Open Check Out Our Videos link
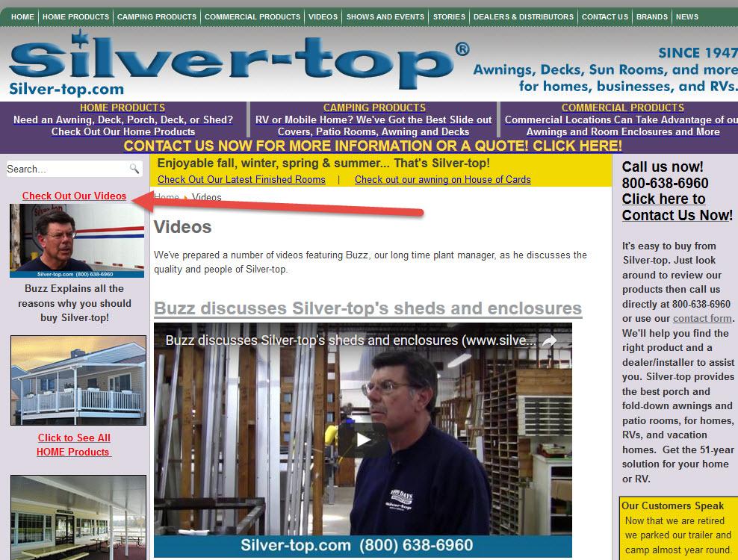This screenshot has height=560, width=738. tap(74, 196)
